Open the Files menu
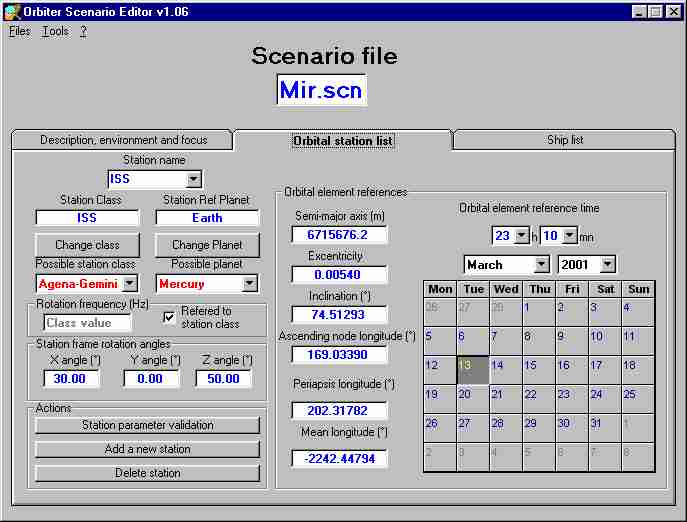The width and height of the screenshot is (687, 522). (x=20, y=32)
